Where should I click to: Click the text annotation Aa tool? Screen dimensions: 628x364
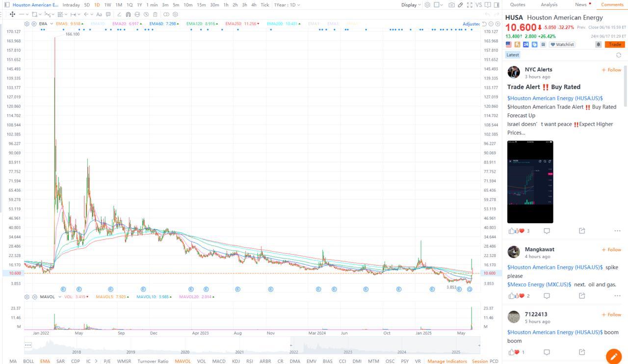pos(99,14)
